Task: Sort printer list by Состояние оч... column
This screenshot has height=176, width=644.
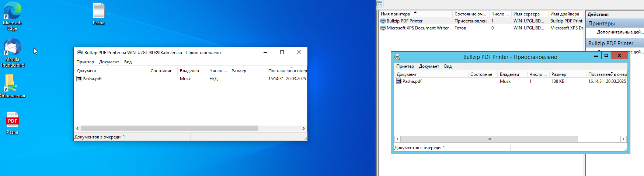Action: [471, 14]
